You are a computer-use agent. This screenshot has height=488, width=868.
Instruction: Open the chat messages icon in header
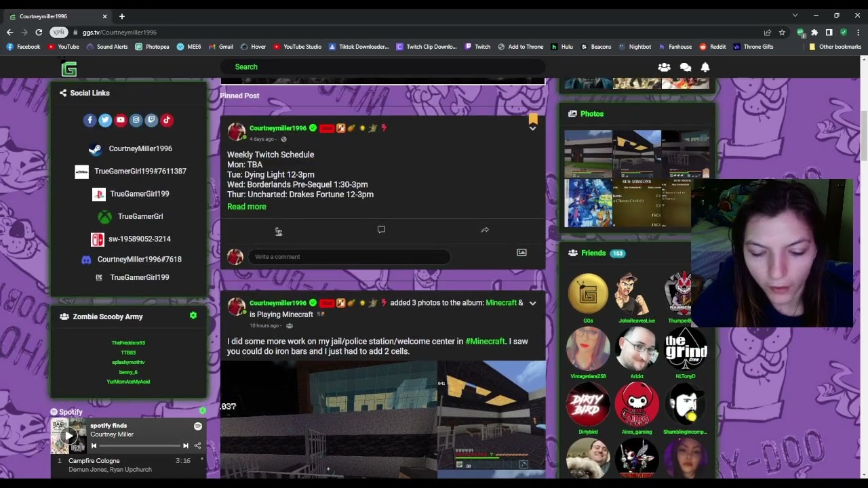686,67
